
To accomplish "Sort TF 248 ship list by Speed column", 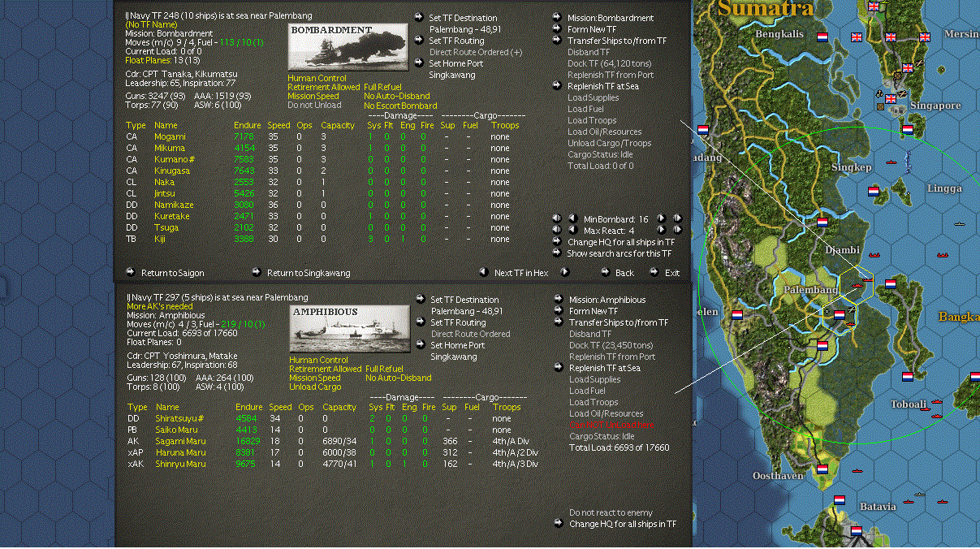I will [279, 125].
